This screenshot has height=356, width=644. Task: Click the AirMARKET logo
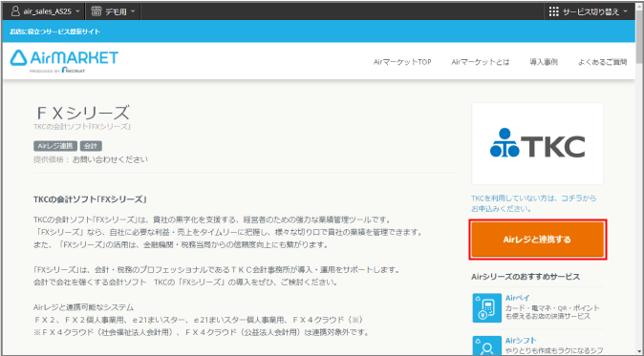[x=64, y=61]
